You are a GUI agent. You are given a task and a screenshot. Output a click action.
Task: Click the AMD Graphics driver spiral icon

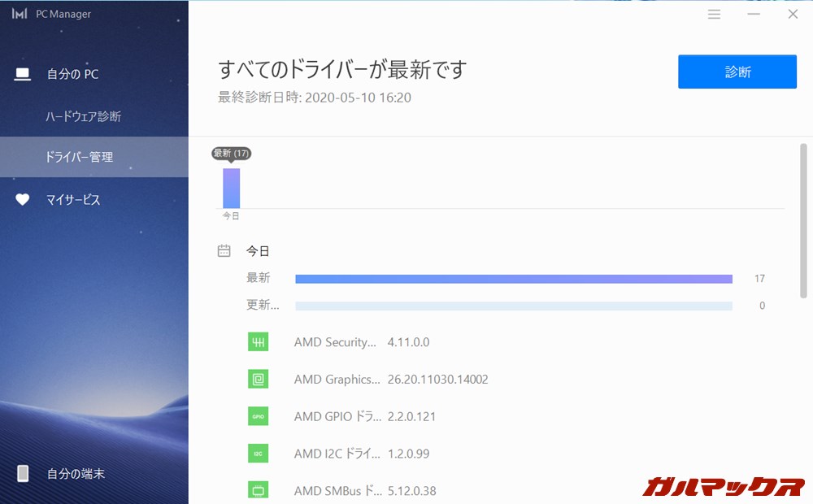tap(258, 379)
